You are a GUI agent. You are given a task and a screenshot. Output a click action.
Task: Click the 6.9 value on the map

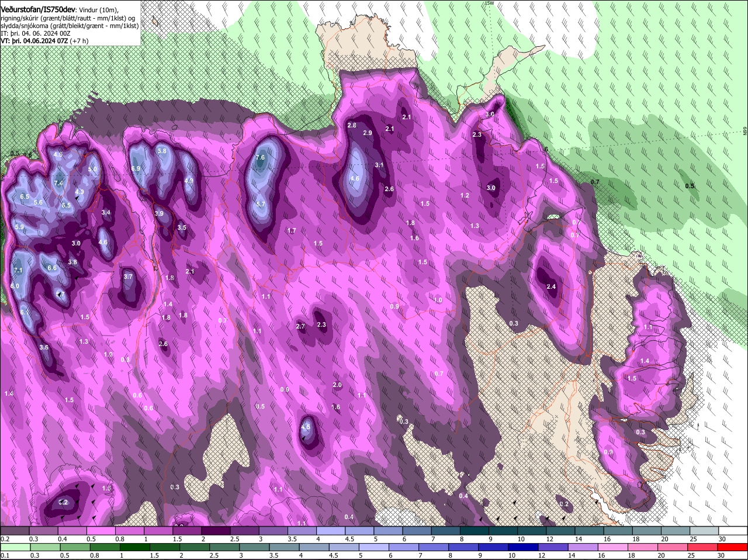click(136, 168)
